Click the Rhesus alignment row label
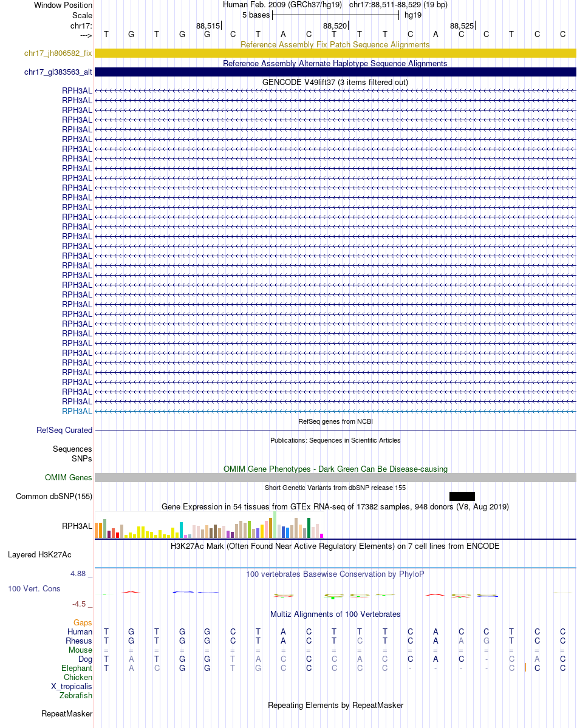The height and width of the screenshot is (728, 577). point(79,641)
